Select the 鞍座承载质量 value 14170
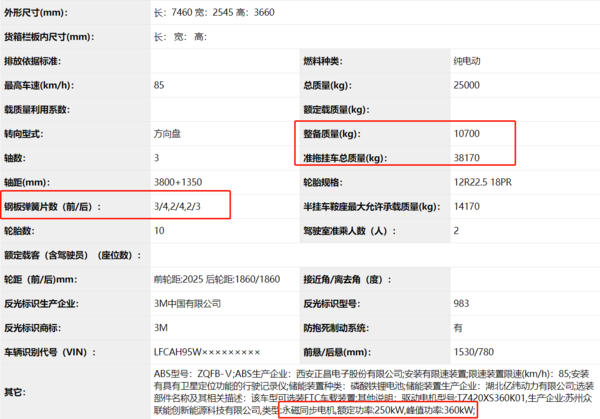Screen dimensions: 600x419 pyautogui.click(x=468, y=206)
